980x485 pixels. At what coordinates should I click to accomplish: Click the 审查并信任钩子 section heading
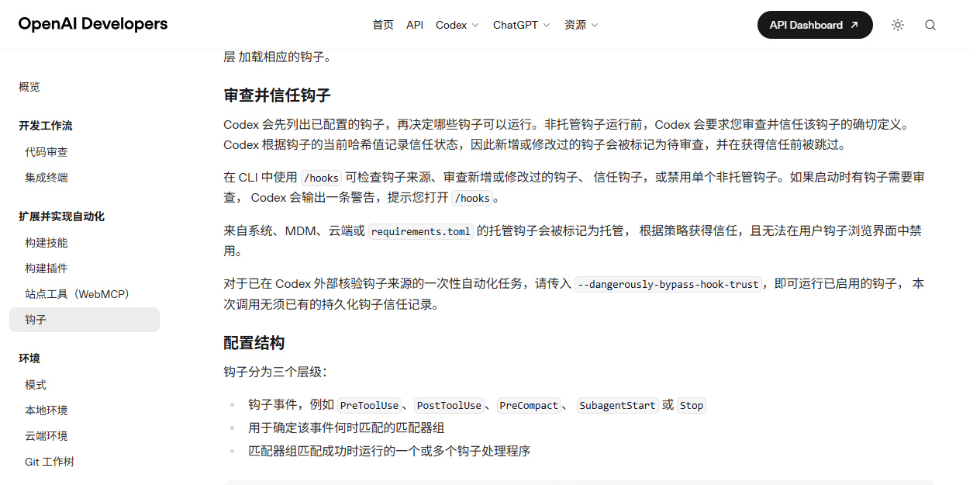click(278, 95)
